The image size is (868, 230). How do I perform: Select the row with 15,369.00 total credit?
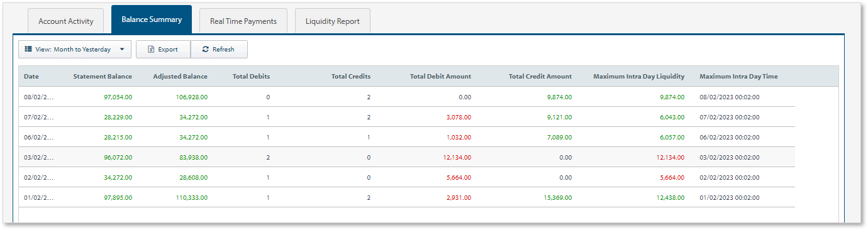(407, 197)
